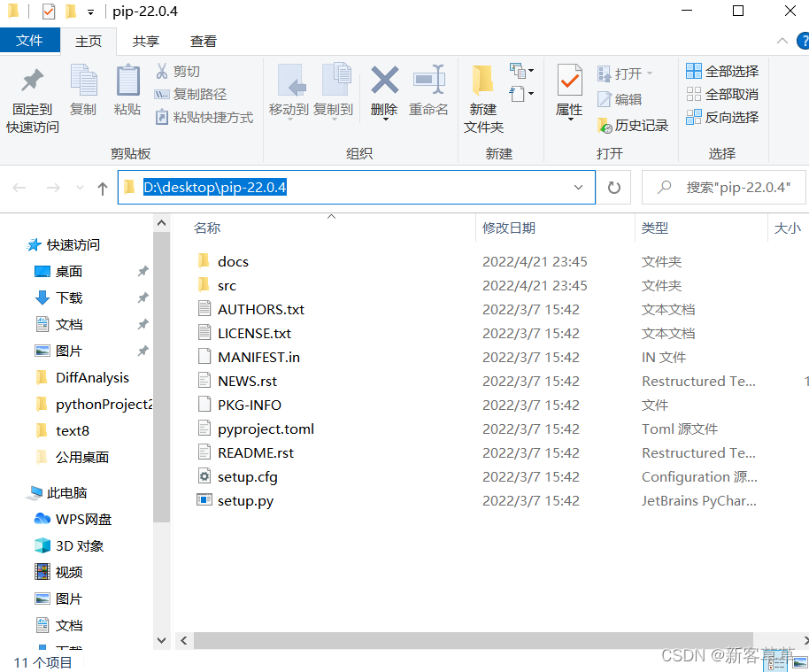Image resolution: width=809 pixels, height=672 pixels.
Task: Select the docs folder
Action: click(233, 262)
